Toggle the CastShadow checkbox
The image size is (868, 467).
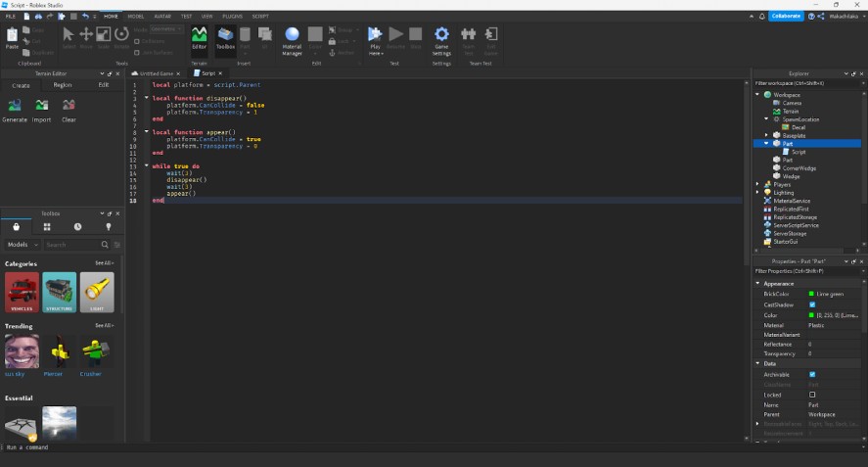pos(812,304)
